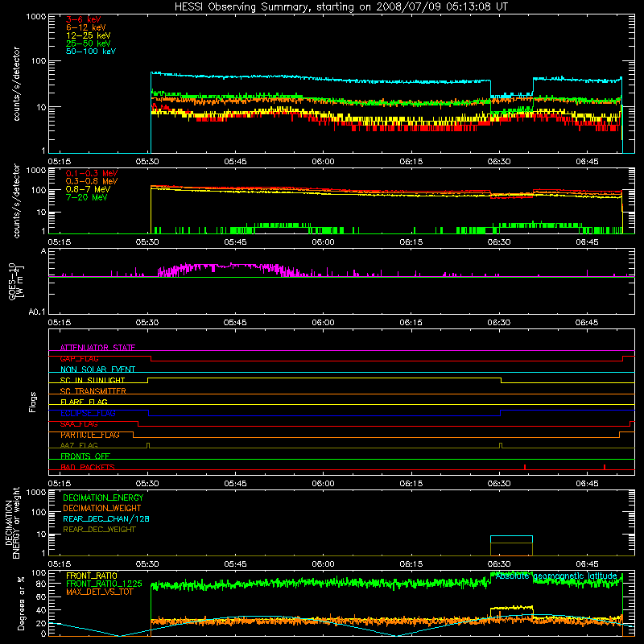Click the REAR_DEC_WEIGHT legend label
The height and width of the screenshot is (644, 644).
99,530
